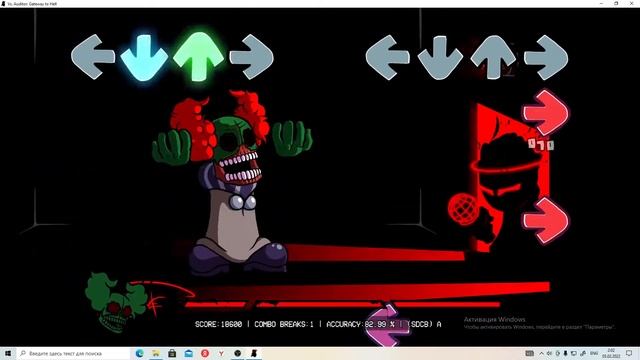640x360 pixels.
Task: Click the opponent's gray right arrow receptor
Action: point(251,57)
